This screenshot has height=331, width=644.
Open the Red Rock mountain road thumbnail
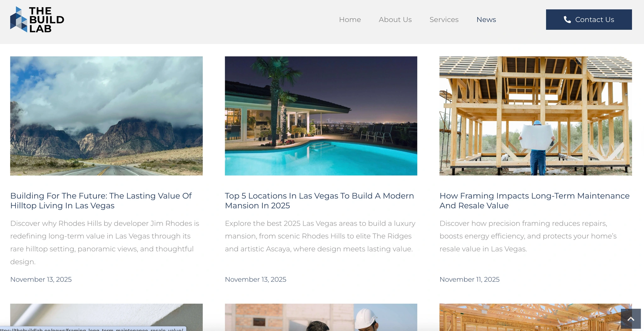tap(106, 116)
